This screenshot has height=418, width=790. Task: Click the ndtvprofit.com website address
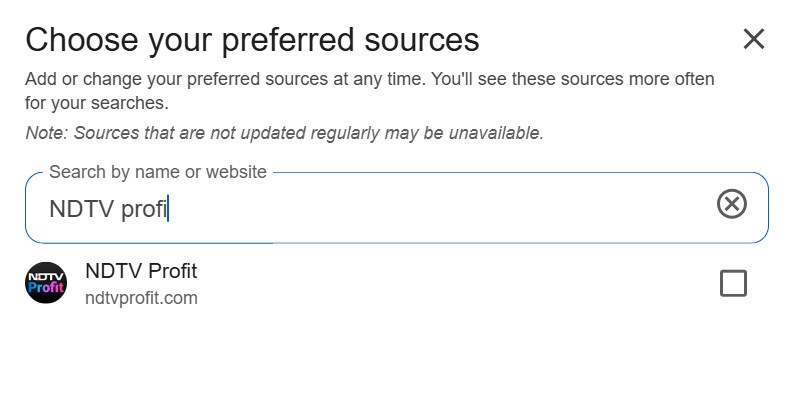click(141, 298)
